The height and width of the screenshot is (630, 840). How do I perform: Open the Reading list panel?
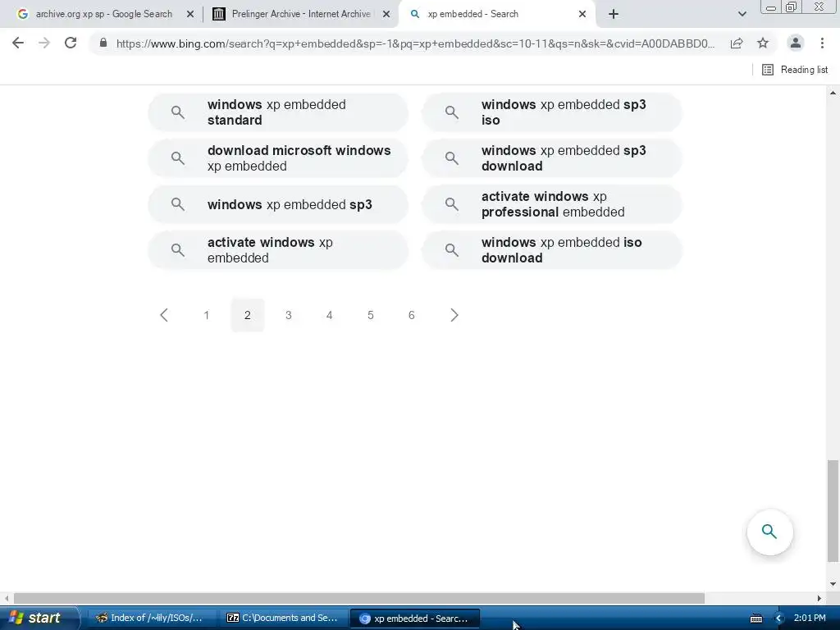click(795, 70)
